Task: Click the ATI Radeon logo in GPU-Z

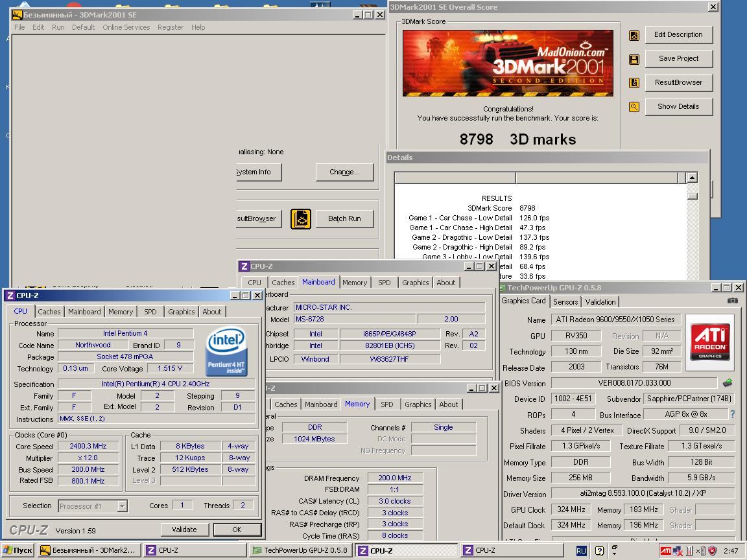Action: [x=710, y=342]
